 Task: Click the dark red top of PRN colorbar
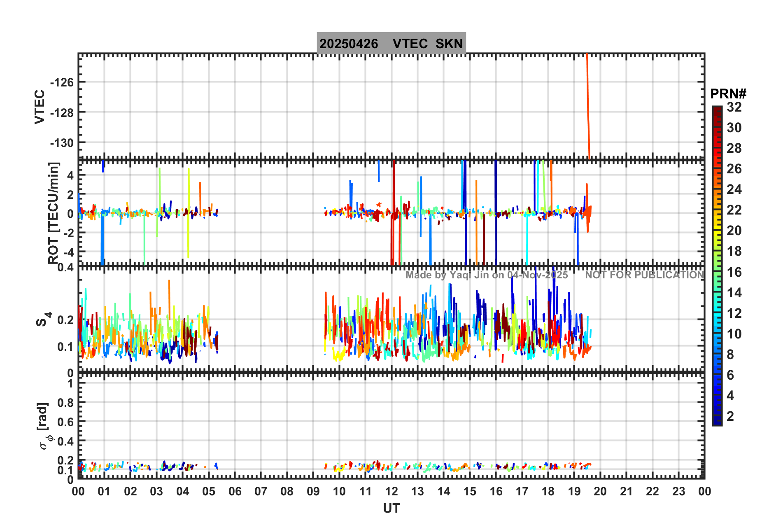point(717,110)
